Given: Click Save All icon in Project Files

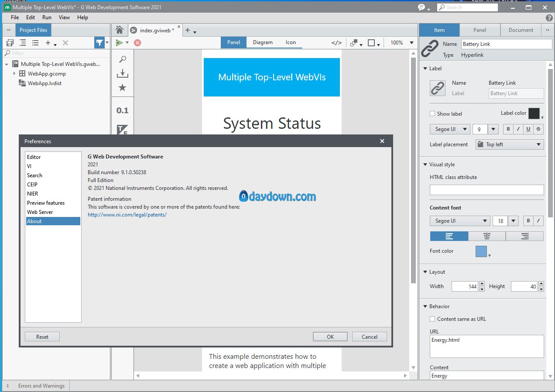Looking at the screenshot, I should [10, 43].
